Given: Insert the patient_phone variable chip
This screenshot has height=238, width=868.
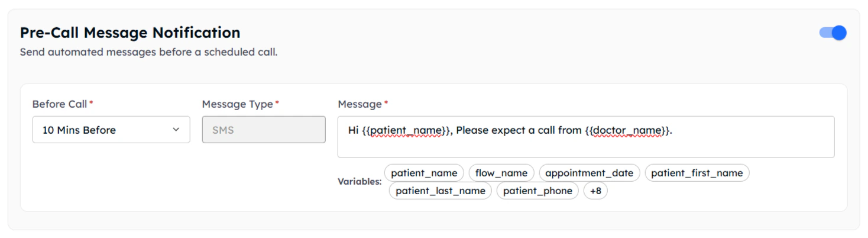Looking at the screenshot, I should [x=537, y=191].
